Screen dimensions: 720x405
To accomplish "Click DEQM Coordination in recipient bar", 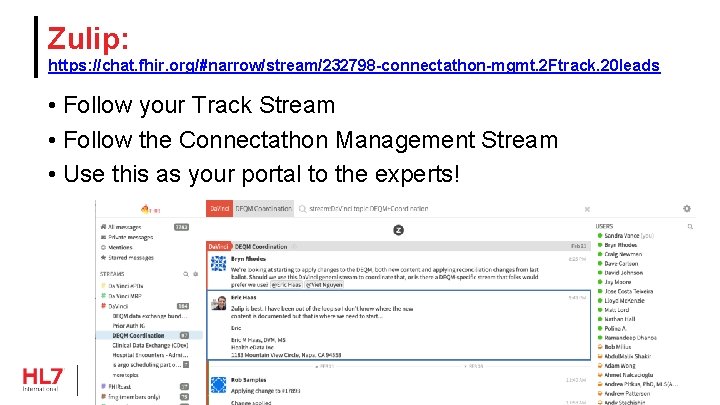I will (x=261, y=247).
